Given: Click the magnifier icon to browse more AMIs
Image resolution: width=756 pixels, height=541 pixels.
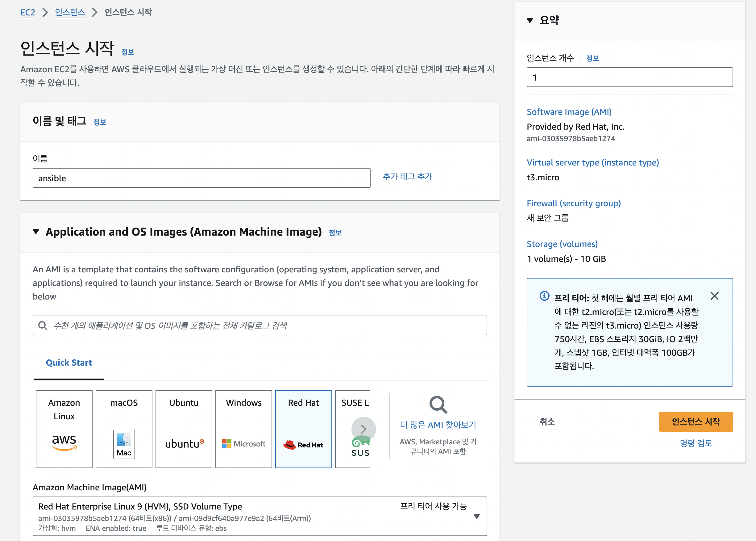Looking at the screenshot, I should 438,405.
